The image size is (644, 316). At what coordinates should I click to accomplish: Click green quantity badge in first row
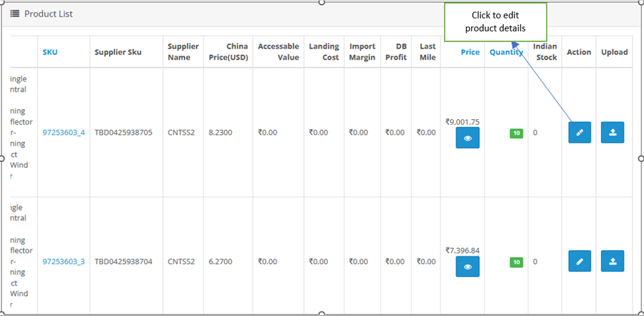click(516, 133)
